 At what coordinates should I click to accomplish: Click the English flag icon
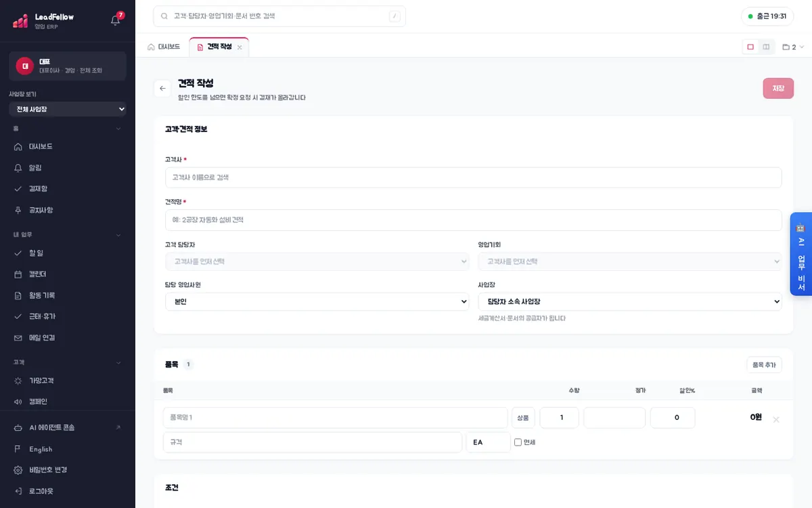pos(18,449)
